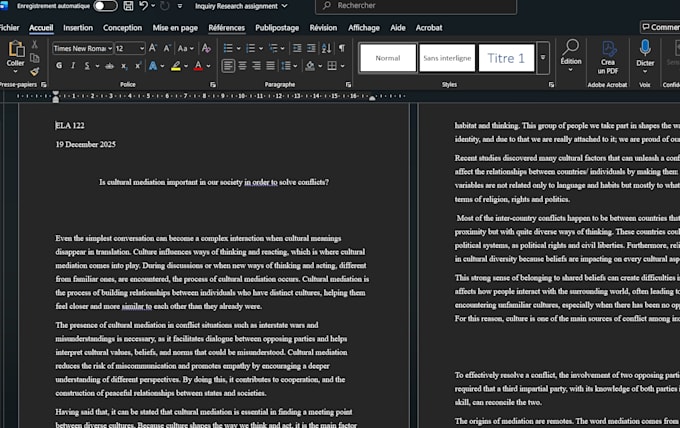Show paragraph marks with pilcrow icon

(x=342, y=48)
